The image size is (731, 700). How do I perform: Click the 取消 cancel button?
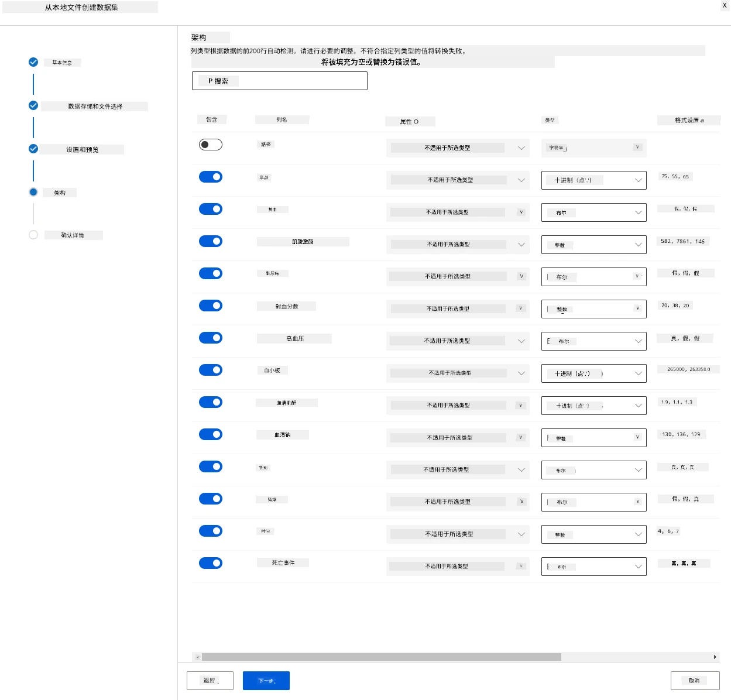click(695, 681)
